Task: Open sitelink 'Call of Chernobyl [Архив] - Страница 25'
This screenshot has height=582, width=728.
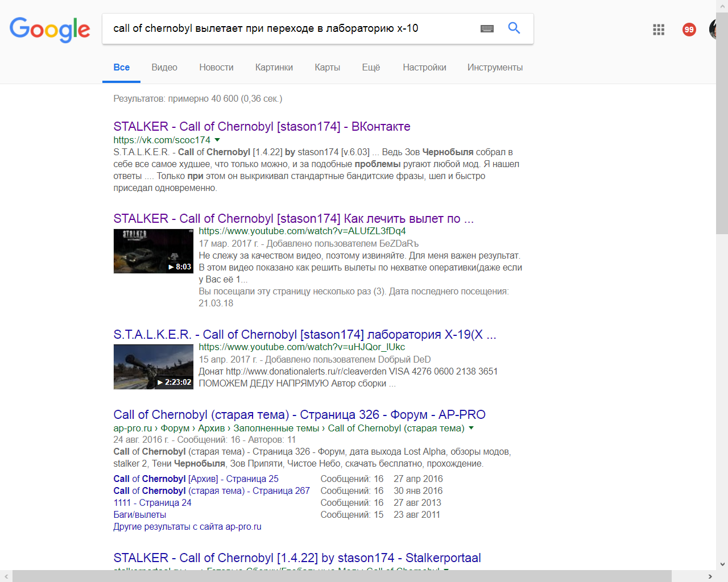Action: pyautogui.click(x=196, y=479)
